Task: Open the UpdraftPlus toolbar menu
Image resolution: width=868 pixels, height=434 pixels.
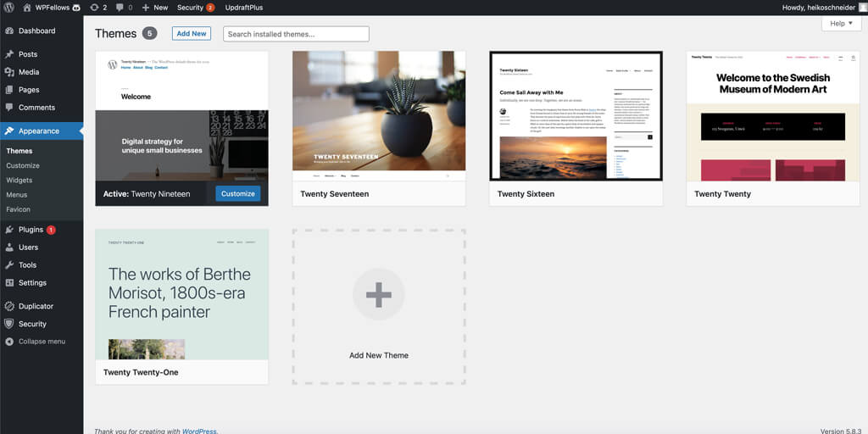Action: coord(244,8)
